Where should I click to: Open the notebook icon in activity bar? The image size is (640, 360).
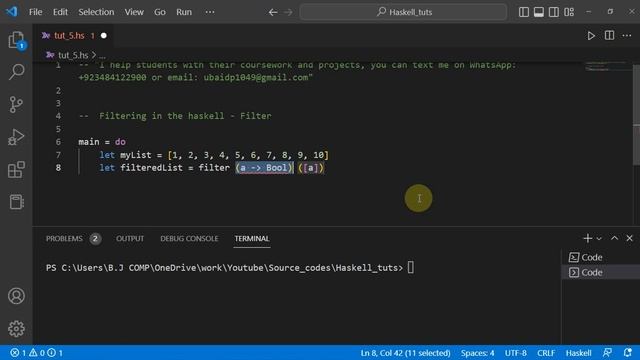pos(16,202)
